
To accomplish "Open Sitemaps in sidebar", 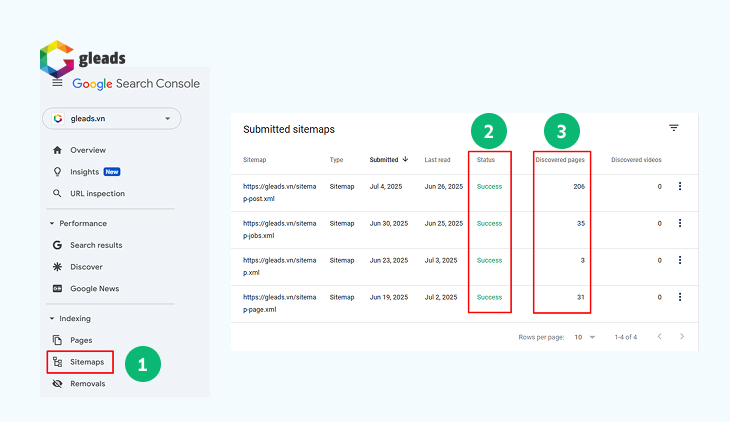I will coord(87,362).
